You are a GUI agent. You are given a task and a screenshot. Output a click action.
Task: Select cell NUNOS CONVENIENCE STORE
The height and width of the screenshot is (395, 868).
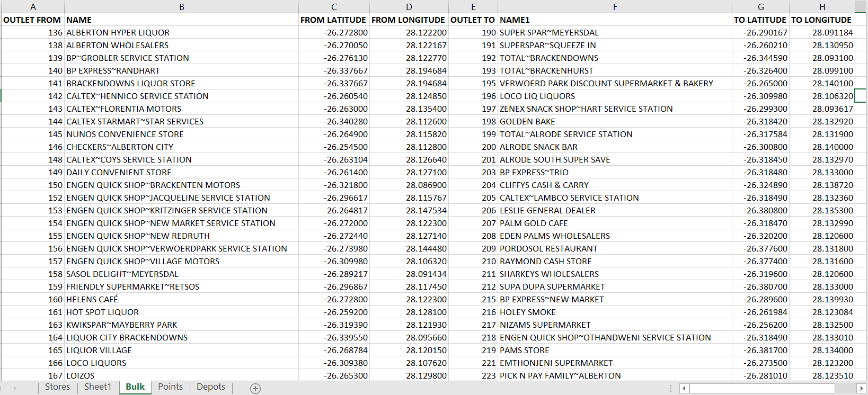[182, 134]
